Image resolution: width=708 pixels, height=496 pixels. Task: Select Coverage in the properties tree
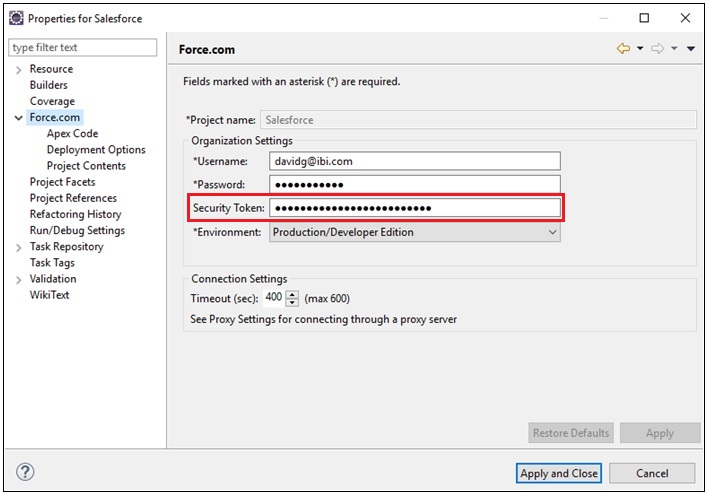(x=52, y=101)
